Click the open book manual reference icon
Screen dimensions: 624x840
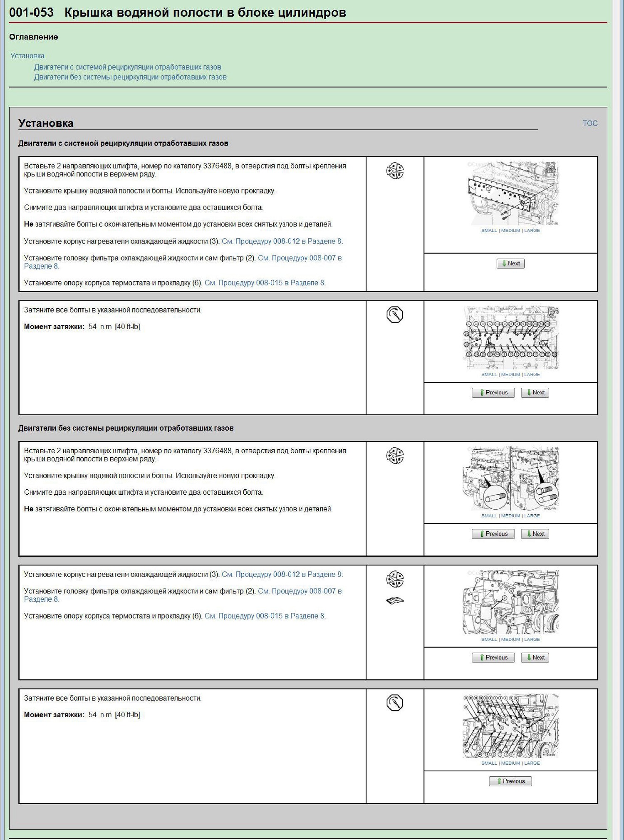point(395,600)
